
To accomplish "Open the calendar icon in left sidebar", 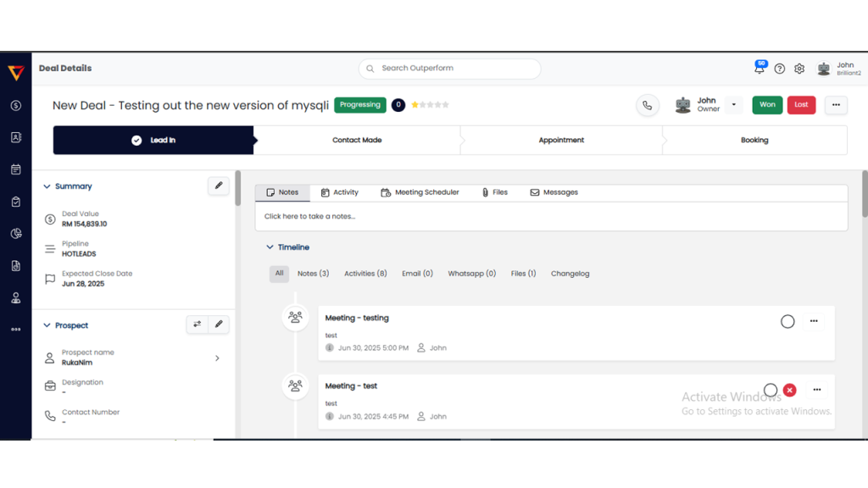I will (16, 169).
